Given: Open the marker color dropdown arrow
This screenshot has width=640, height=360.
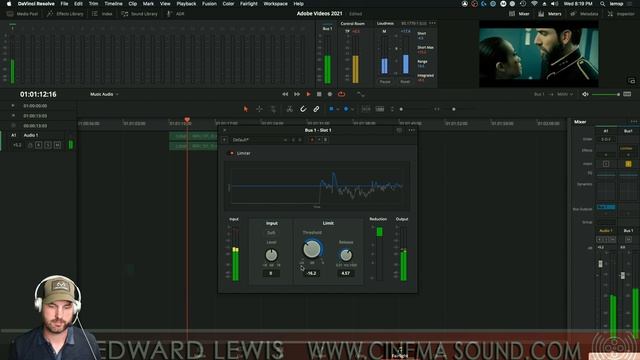Looking at the screenshot, I should [353, 109].
